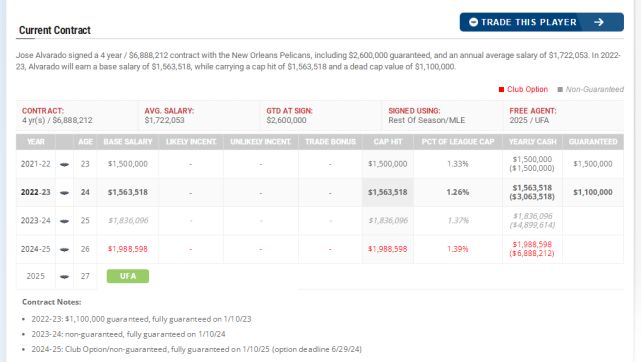Select the Cap Hit column header

tap(388, 142)
